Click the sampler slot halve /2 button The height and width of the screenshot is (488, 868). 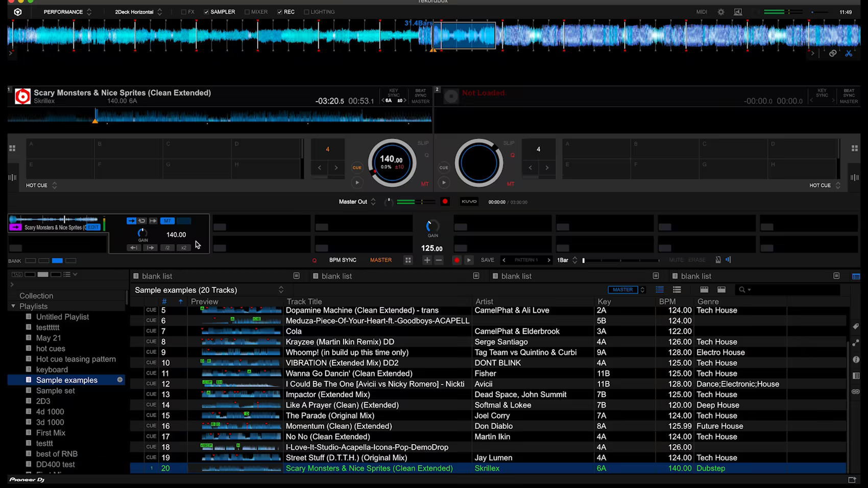coord(167,248)
